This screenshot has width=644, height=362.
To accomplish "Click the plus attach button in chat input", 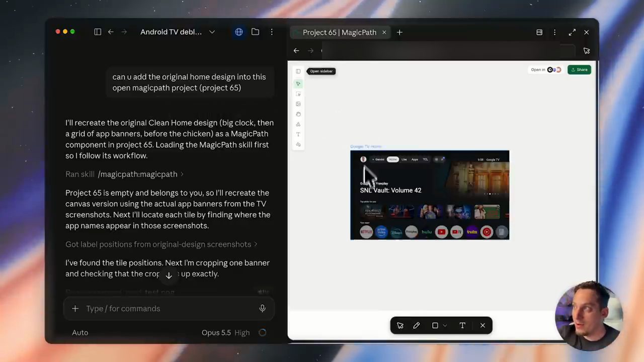I will 75,309.
